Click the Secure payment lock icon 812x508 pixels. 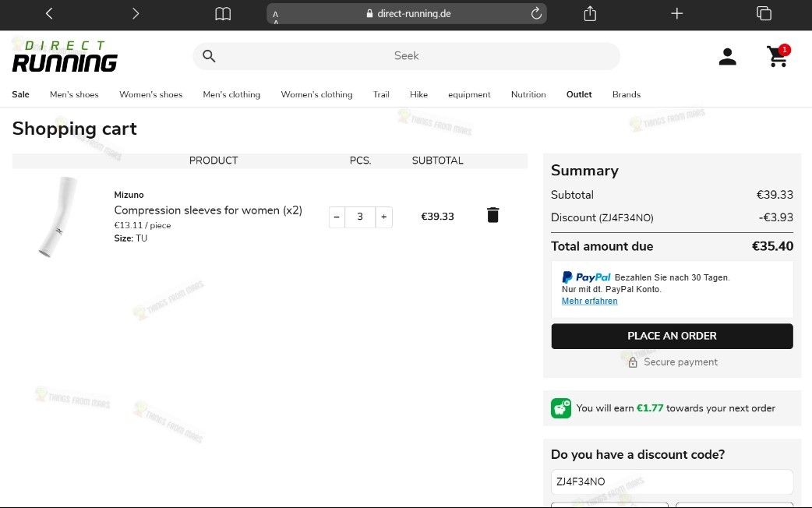click(632, 362)
